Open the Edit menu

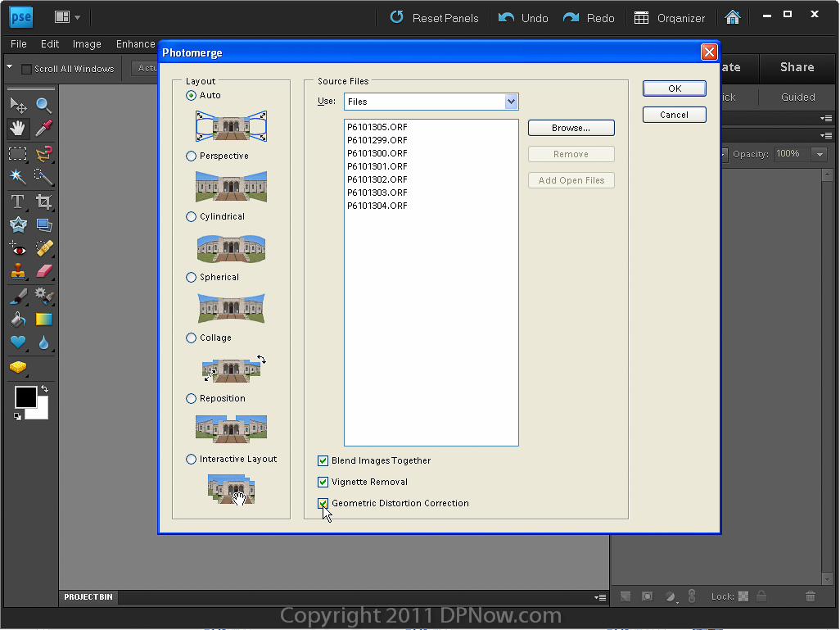50,44
